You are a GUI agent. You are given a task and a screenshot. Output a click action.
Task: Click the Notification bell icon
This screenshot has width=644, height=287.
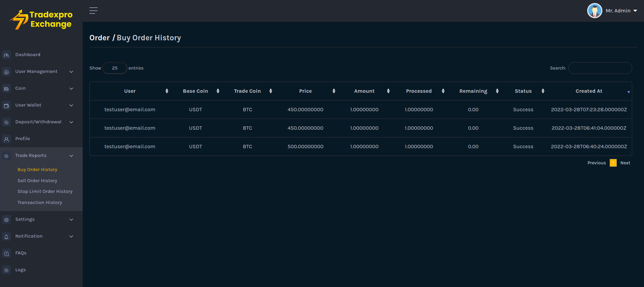[6, 237]
